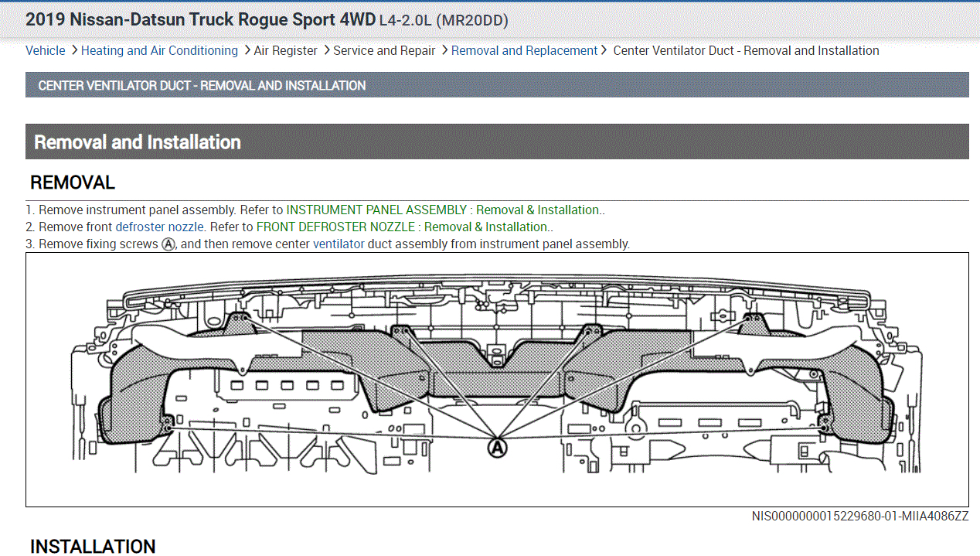Open the Heating and Air Conditioning breadcrumb
The width and height of the screenshot is (980, 556).
tap(159, 50)
